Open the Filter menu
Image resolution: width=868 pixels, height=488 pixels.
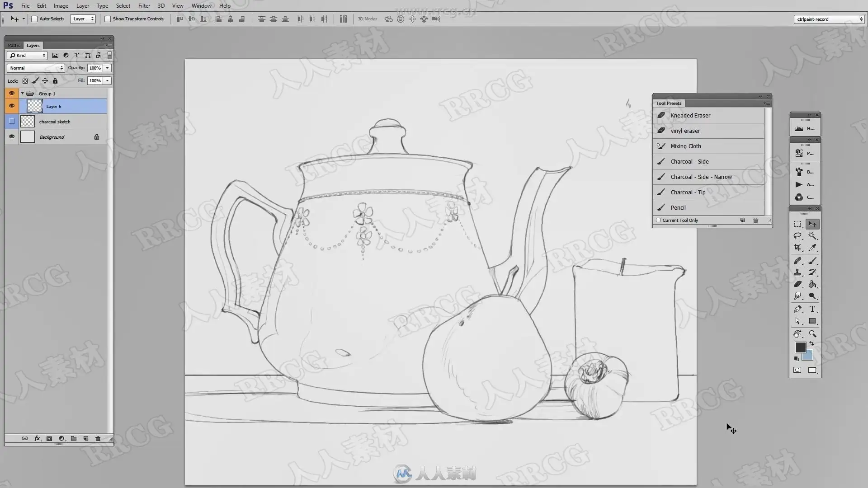click(144, 6)
